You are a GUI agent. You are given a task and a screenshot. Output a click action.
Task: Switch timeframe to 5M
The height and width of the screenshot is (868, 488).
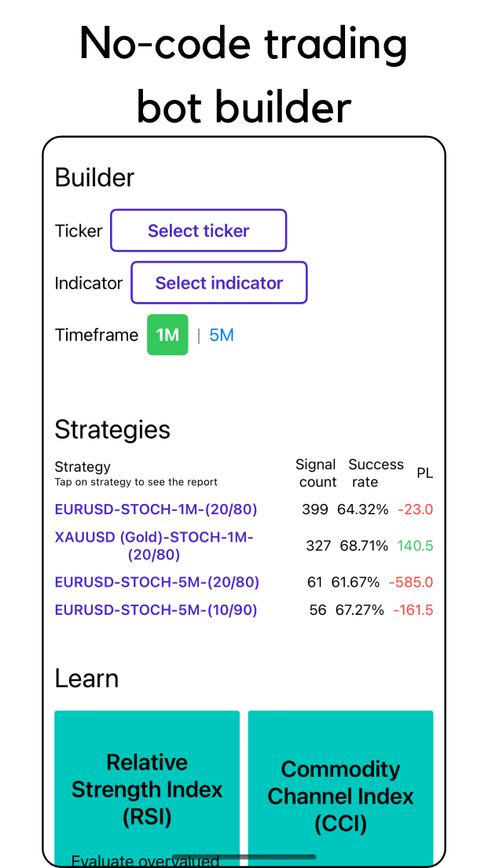221,334
